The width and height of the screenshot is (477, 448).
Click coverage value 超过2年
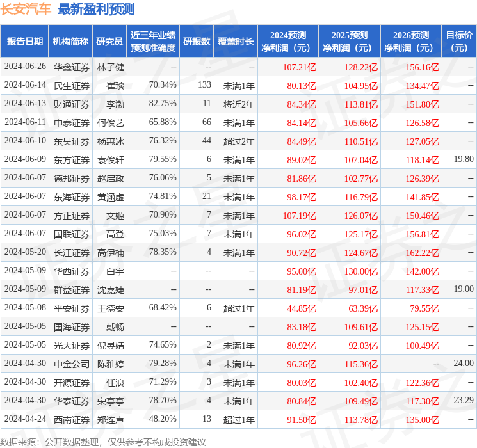pyautogui.click(x=239, y=141)
